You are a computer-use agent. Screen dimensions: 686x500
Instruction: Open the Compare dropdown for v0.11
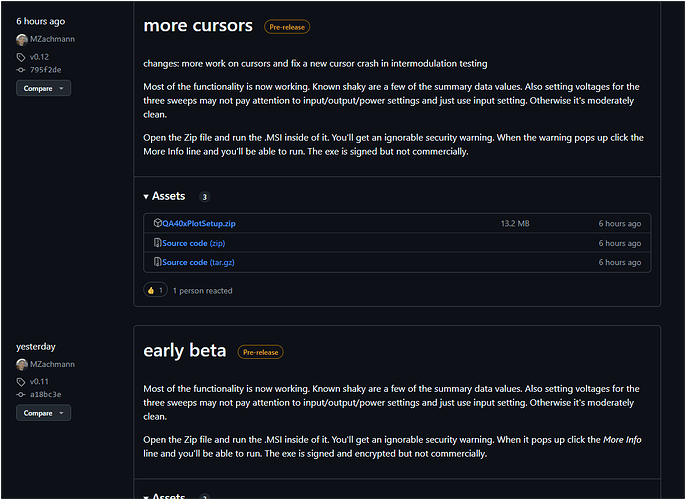[43, 413]
